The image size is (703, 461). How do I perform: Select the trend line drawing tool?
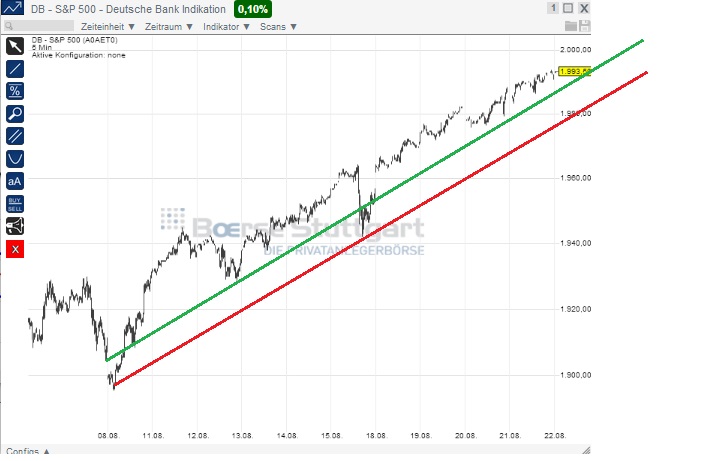15,69
